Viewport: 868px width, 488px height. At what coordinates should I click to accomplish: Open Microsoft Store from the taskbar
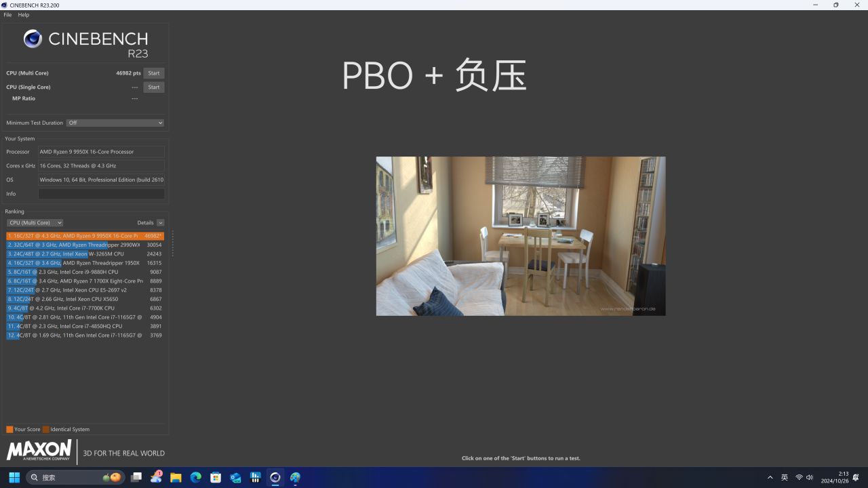point(216,477)
